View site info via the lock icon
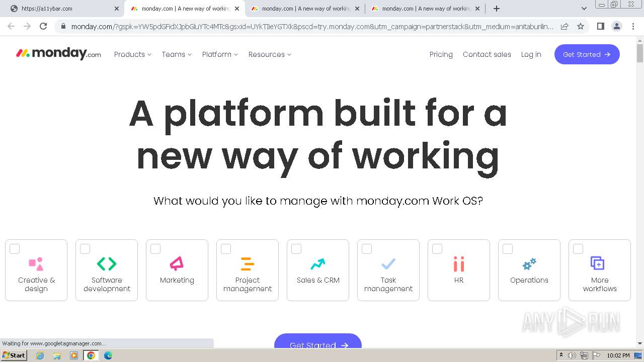Image resolution: width=644 pixels, height=362 pixels. pos(63,26)
